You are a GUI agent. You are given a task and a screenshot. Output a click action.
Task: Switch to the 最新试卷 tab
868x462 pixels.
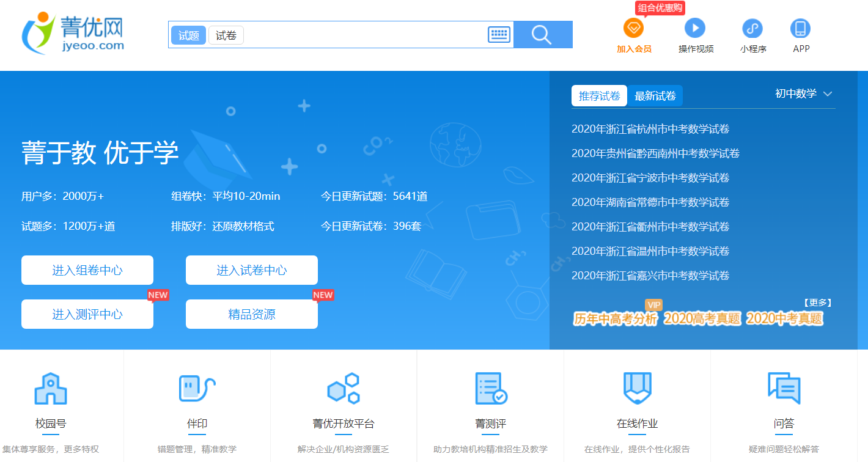(x=655, y=95)
